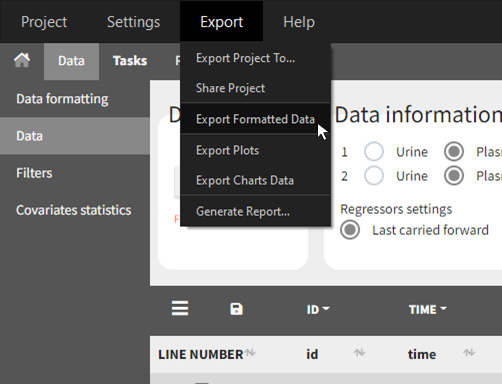Screen dimensions: 502x384
Task: Open the Settings menu
Action: pos(133,22)
